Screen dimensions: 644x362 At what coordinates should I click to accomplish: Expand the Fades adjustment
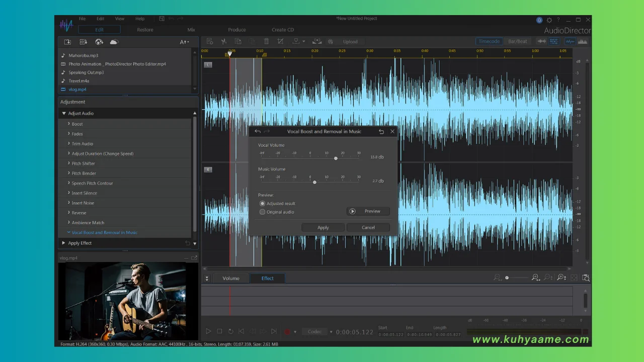[x=68, y=134]
